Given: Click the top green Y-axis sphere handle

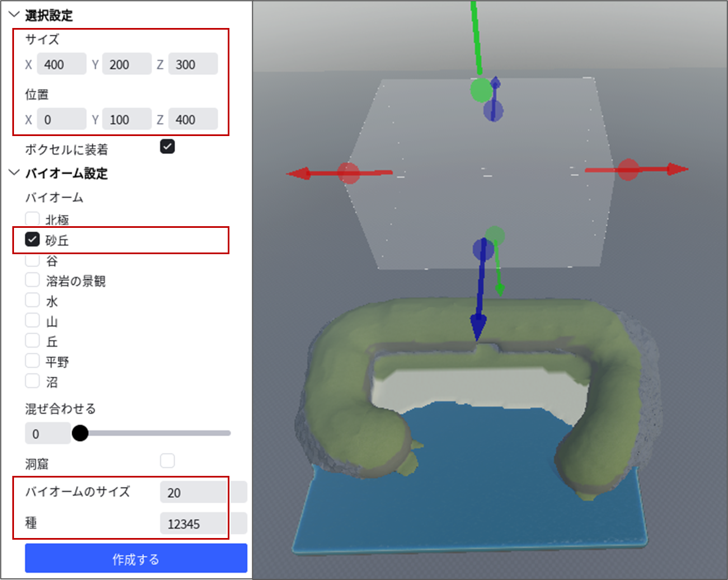Looking at the screenshot, I should click(x=481, y=90).
